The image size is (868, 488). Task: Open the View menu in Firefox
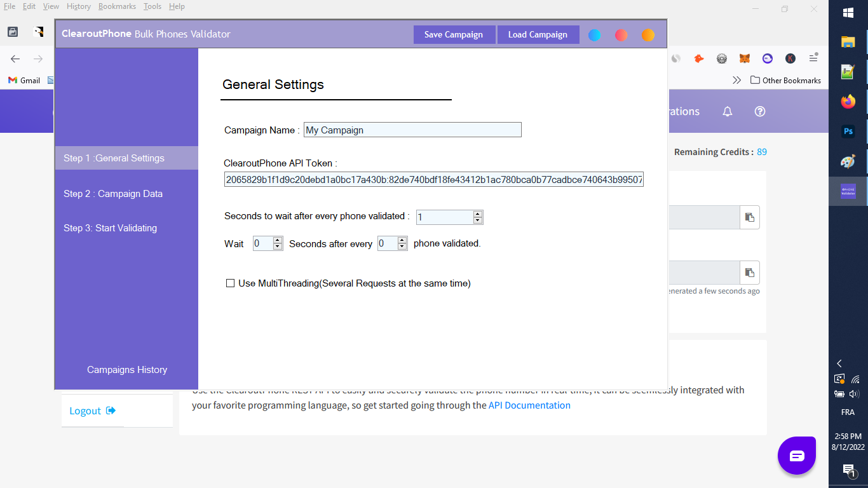(x=51, y=6)
